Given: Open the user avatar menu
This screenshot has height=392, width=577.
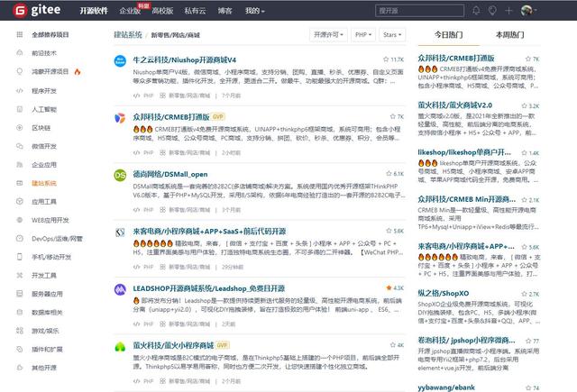Looking at the screenshot, I should [x=528, y=10].
